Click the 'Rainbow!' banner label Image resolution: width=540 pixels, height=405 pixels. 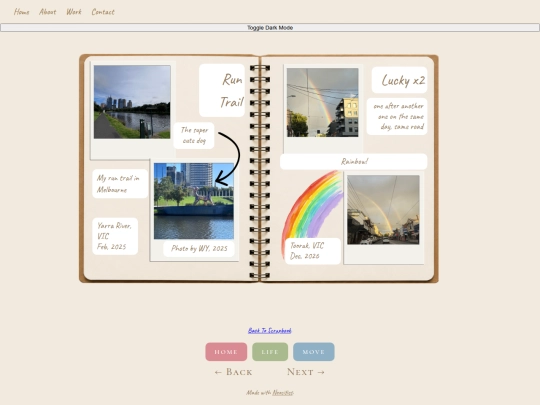coord(354,162)
